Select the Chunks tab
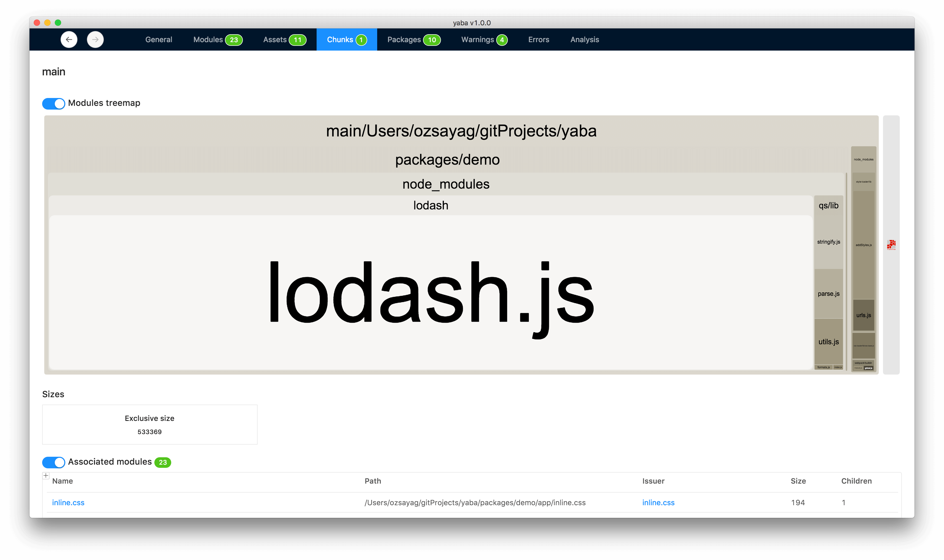944x560 pixels. click(347, 40)
